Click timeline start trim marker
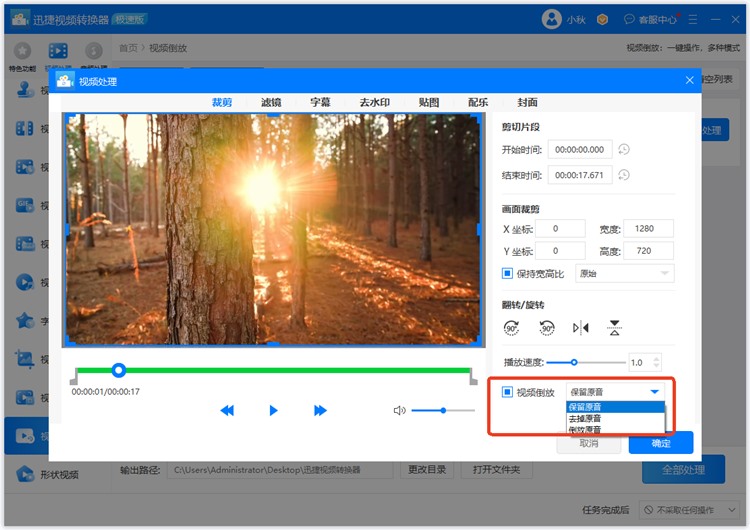Screen dimensions: 750x530 [x=74, y=376]
